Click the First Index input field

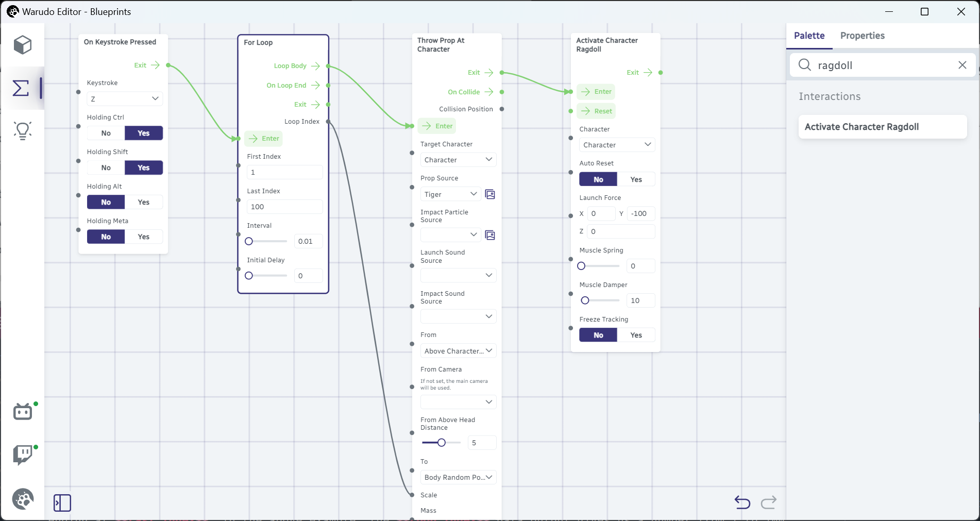284,172
